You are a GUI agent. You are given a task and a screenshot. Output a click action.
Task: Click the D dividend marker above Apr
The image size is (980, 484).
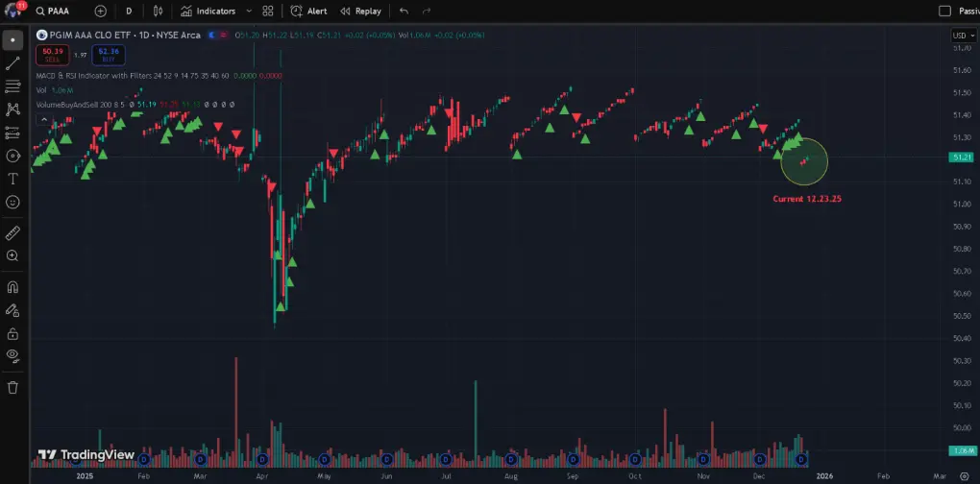coord(262,459)
